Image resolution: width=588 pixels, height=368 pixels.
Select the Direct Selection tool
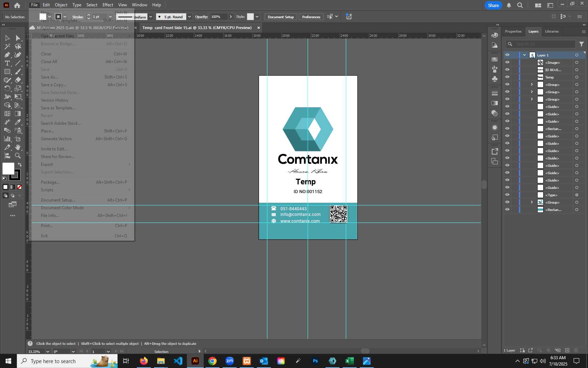pyautogui.click(x=18, y=38)
